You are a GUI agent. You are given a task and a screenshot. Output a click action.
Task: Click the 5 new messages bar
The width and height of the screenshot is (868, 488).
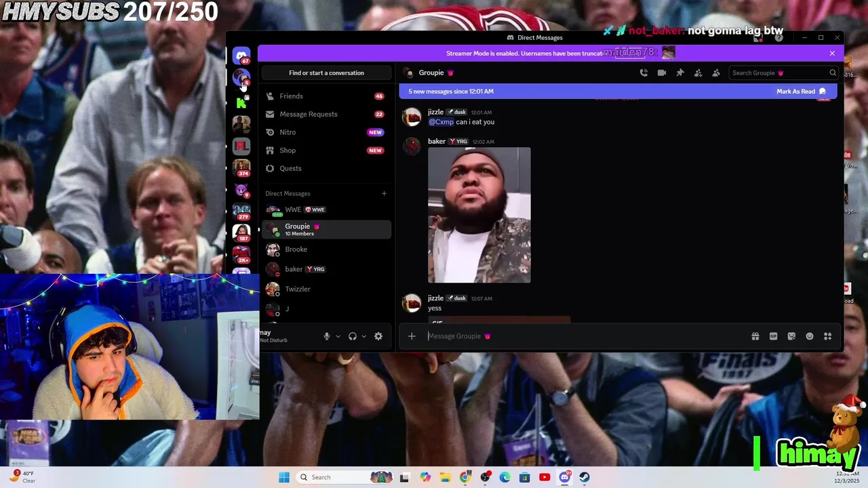[x=618, y=91]
